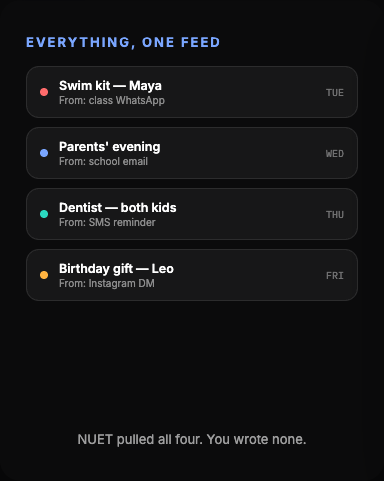Select the THU day label

pos(335,215)
